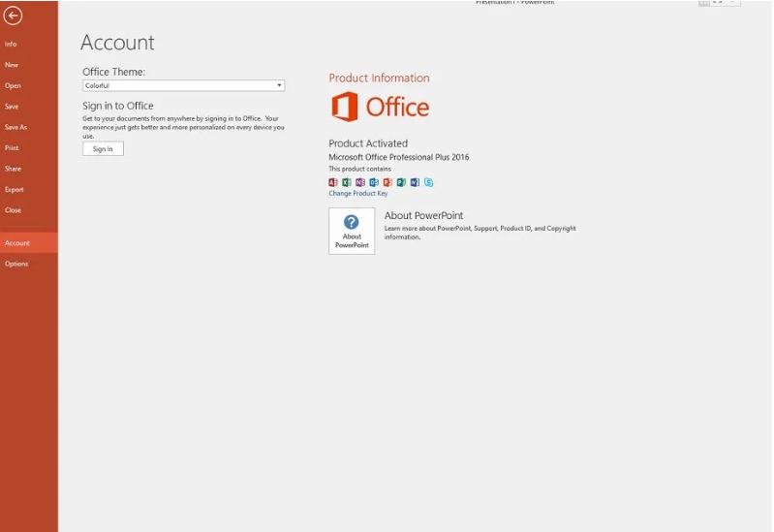774x532 pixels.
Task: Go to Save As in the sidebar
Action: point(15,127)
